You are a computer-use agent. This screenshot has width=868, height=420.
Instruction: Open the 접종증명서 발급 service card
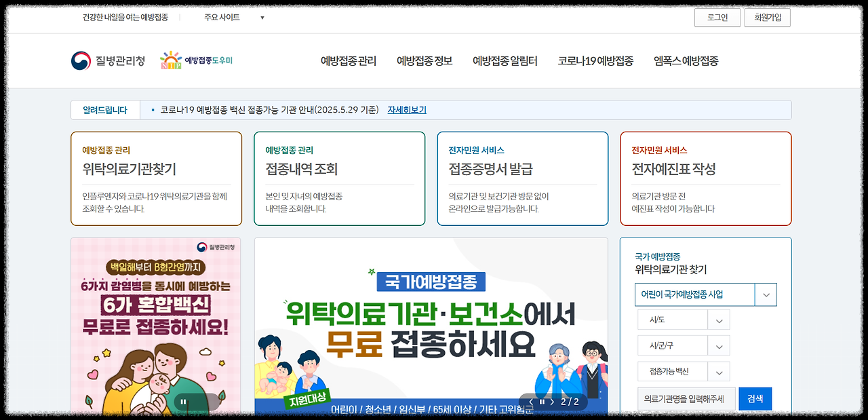click(x=522, y=178)
